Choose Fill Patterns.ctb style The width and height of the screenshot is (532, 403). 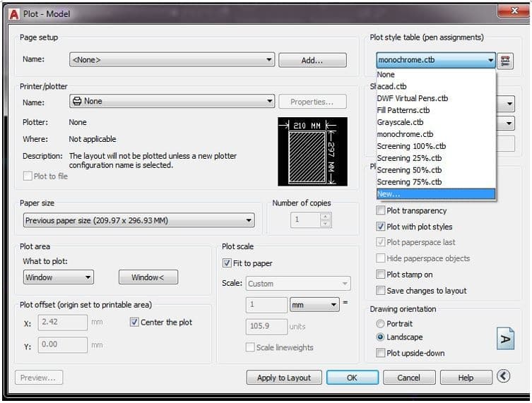tap(436, 110)
